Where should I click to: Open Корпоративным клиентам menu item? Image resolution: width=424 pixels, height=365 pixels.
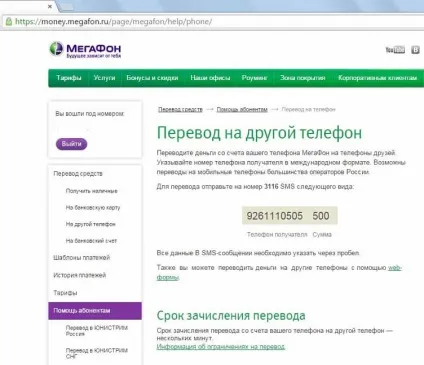pyautogui.click(x=377, y=78)
